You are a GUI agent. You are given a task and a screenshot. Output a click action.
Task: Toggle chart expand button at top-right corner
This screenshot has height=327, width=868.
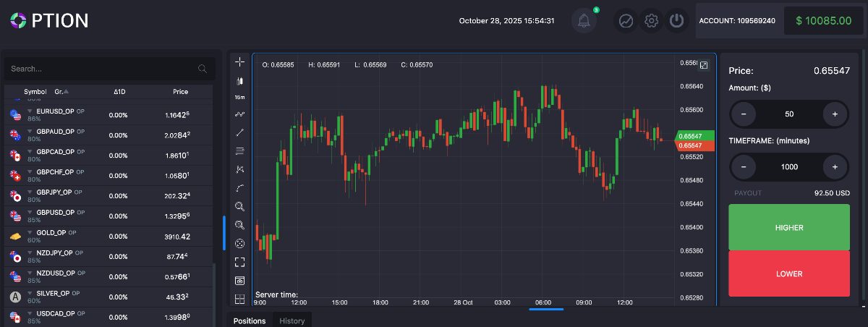click(703, 65)
